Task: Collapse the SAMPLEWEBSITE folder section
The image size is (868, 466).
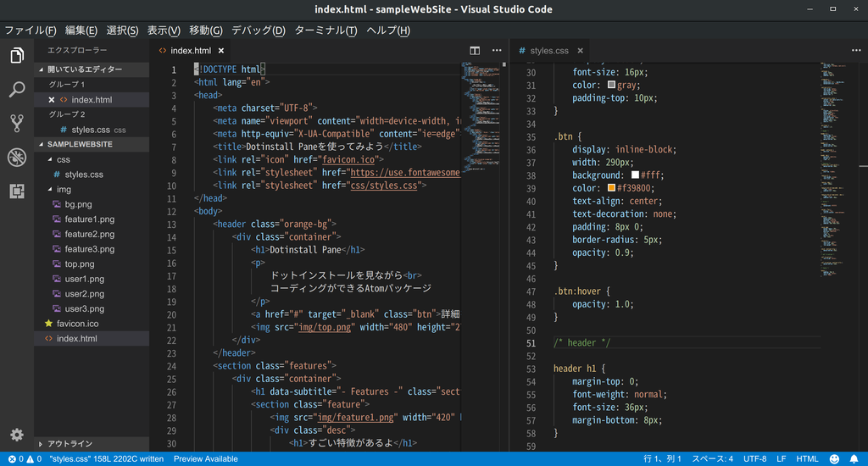Action: point(41,144)
